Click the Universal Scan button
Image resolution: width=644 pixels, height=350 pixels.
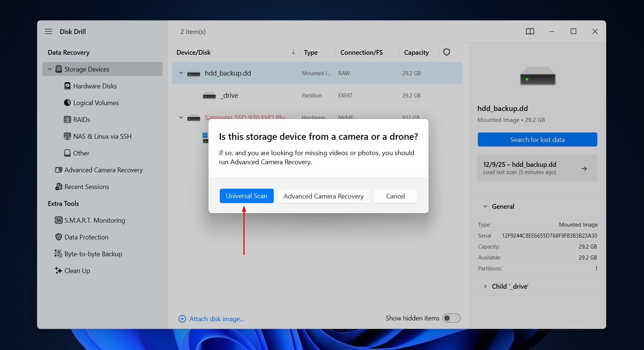point(246,196)
